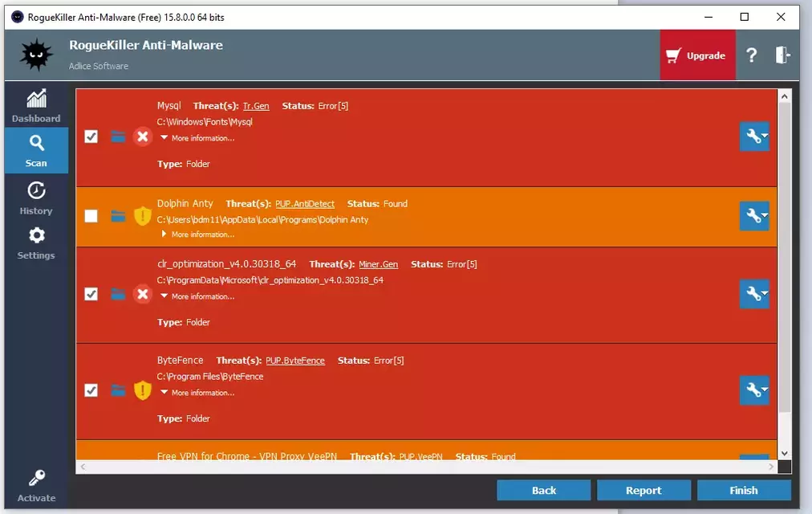Open wrench actions dropdown for Dolphin Anty
This screenshot has height=514, width=812.
(x=754, y=215)
